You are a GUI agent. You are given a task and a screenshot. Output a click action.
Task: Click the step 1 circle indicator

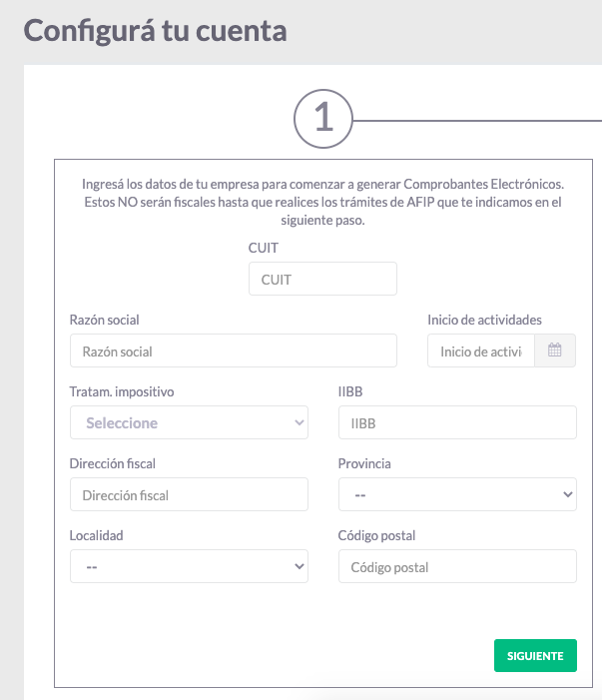point(322,121)
